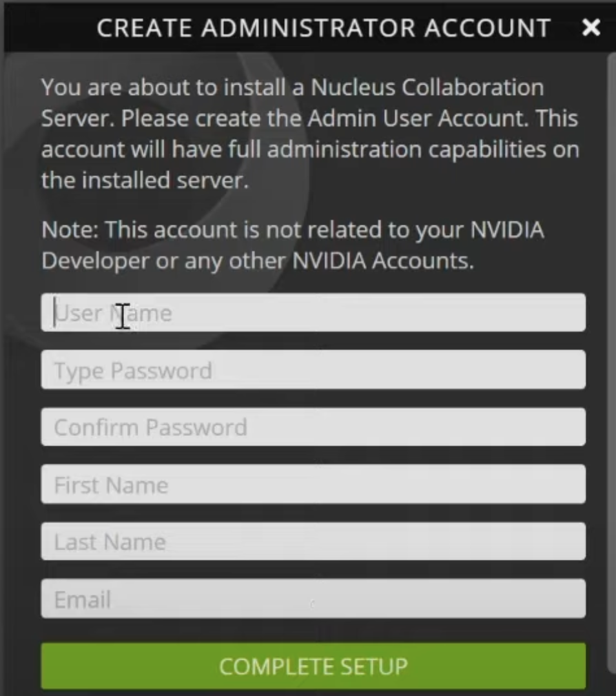The width and height of the screenshot is (616, 696).
Task: Select the First Name text box
Action: [x=313, y=484]
